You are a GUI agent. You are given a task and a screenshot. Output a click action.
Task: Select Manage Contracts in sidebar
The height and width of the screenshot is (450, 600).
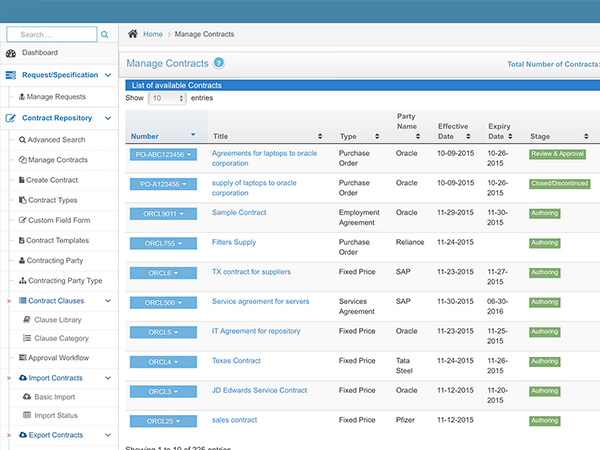[58, 160]
